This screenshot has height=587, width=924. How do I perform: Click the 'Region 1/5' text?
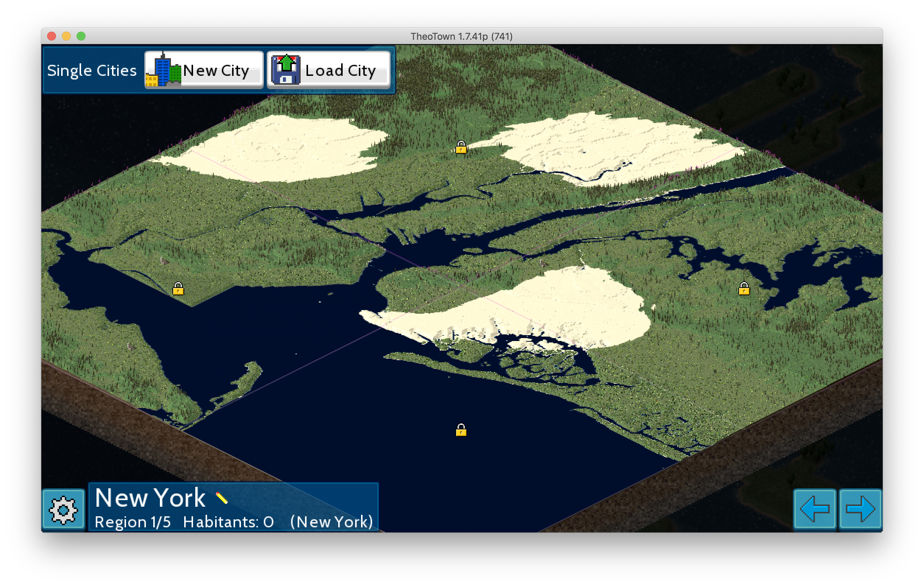coord(133,522)
